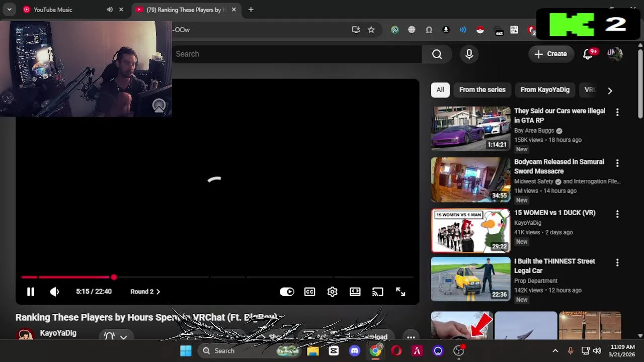Open CapCut from the taskbar
644x362 pixels.
tap(334, 351)
